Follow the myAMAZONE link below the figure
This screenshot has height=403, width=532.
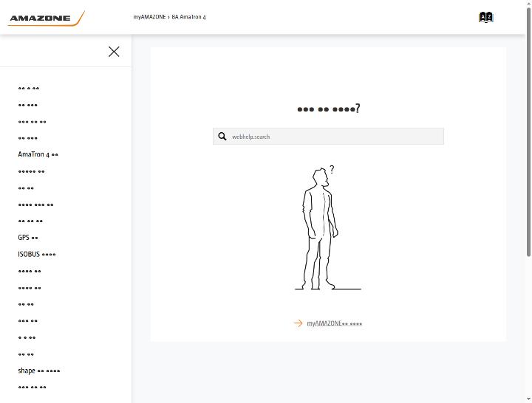pyautogui.click(x=334, y=323)
